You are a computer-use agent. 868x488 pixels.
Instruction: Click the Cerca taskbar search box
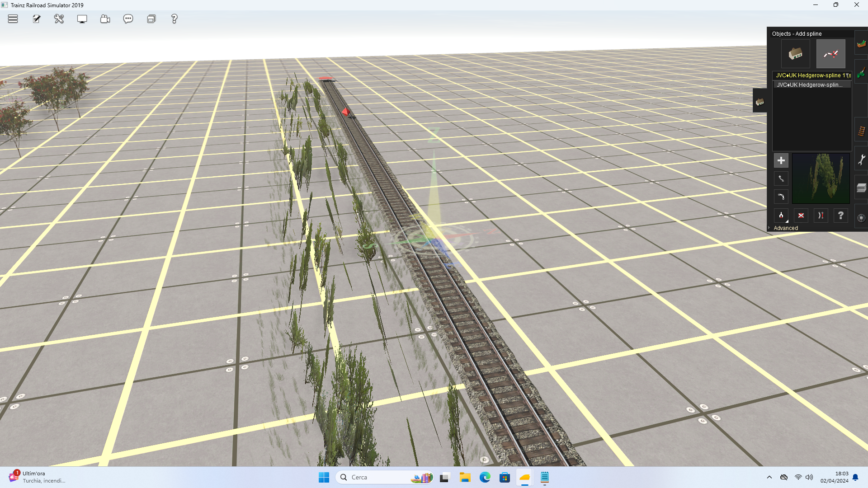pos(385,477)
